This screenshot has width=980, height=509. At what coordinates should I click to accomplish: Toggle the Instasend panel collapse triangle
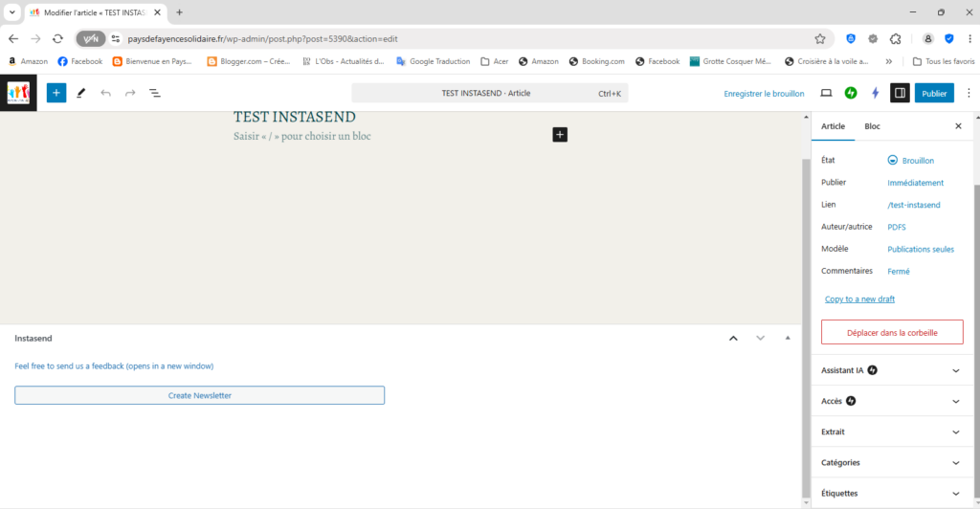click(x=788, y=338)
